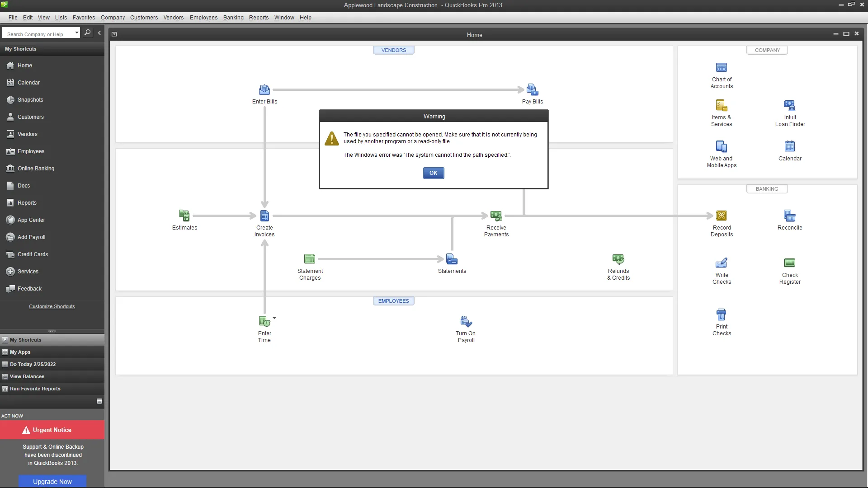The height and width of the screenshot is (488, 868).
Task: Open the Pay Bills icon
Action: coord(532,90)
